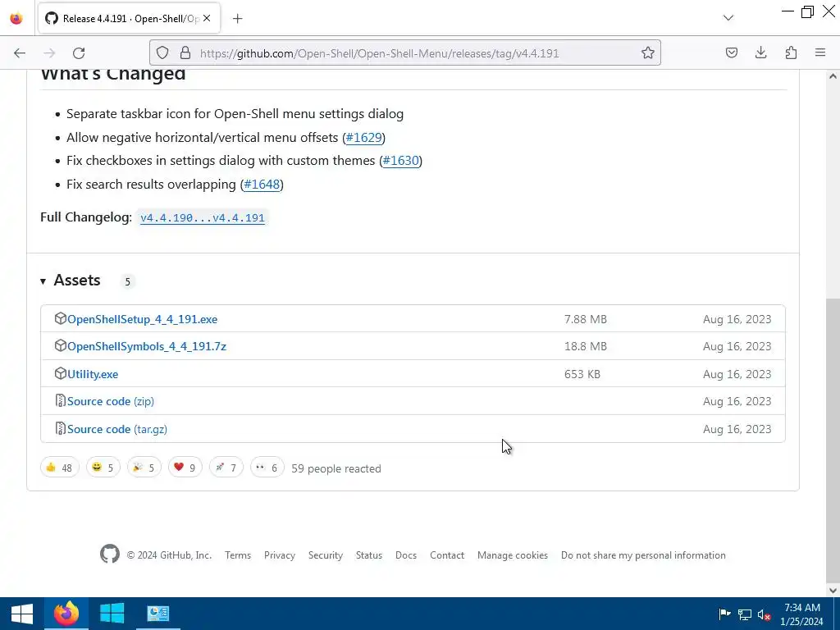Open the Contact footer link
Image resolution: width=840 pixels, height=630 pixels.
tap(447, 555)
